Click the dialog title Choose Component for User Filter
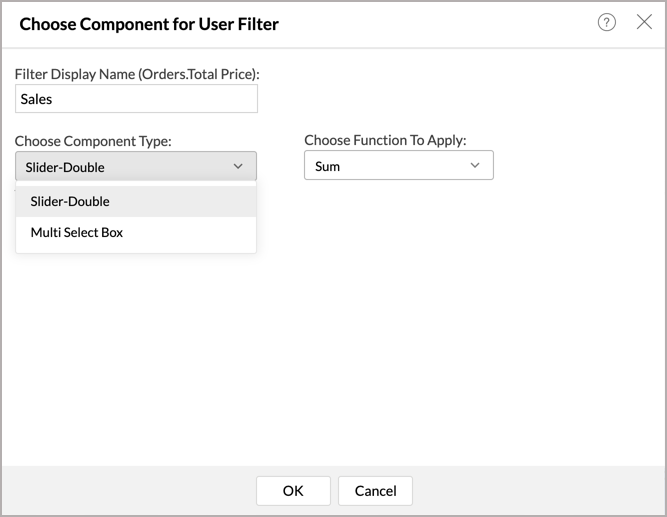The image size is (667, 517). tap(149, 23)
